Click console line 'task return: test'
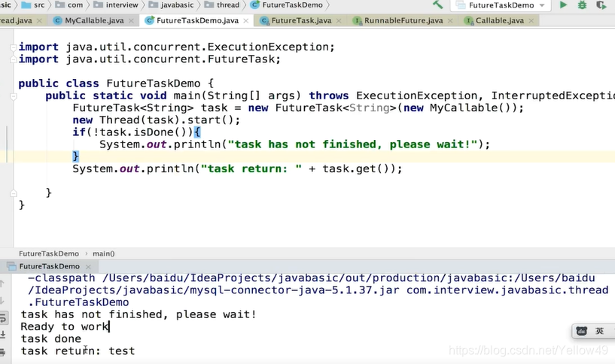The height and width of the screenshot is (364, 615). [78, 350]
